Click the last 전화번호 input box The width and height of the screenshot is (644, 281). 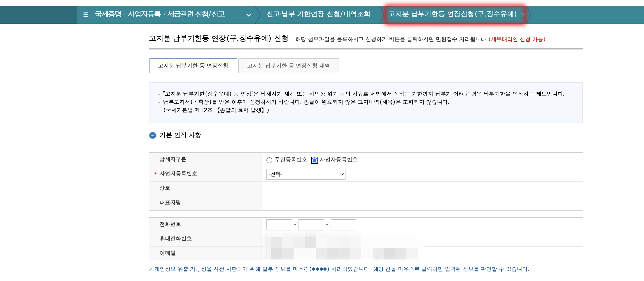pos(343,224)
